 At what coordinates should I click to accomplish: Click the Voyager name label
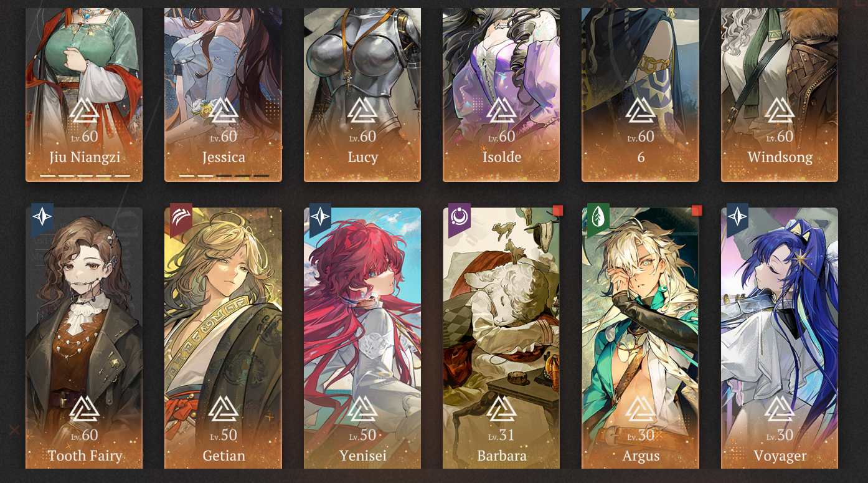(x=780, y=456)
